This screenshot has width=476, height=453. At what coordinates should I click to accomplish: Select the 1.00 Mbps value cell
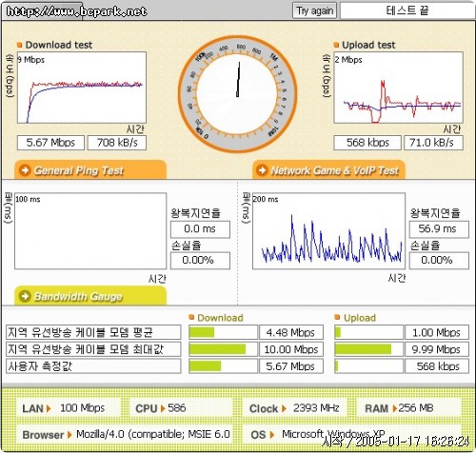tap(437, 332)
